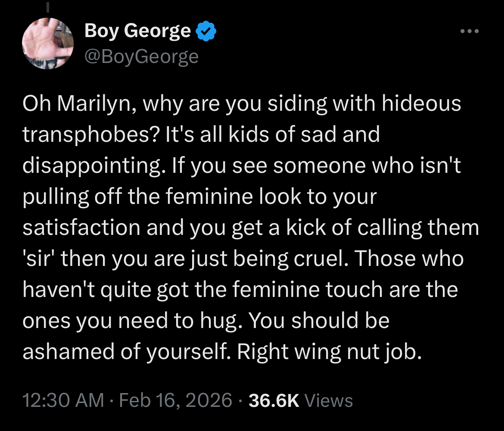Screen dimensions: 504x431
Task: Click the display name Boy George
Action: pos(137,31)
